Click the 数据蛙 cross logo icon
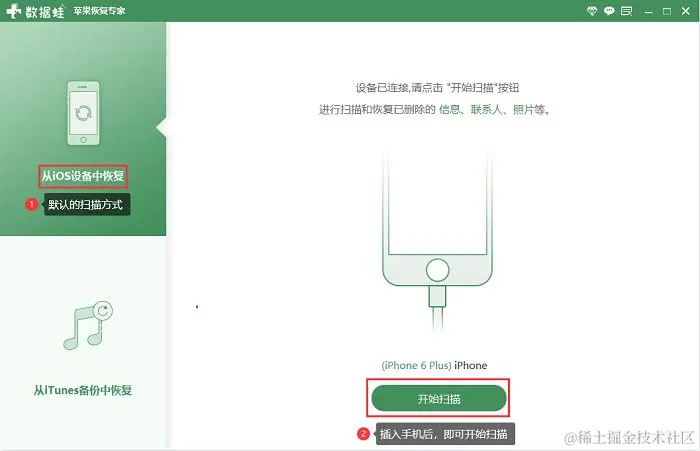Viewport: 700px width, 451px height. 13,11
